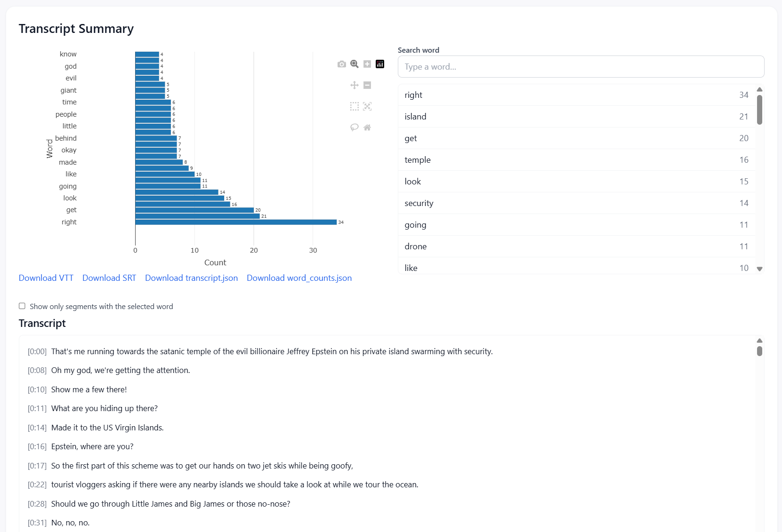Click the transcript scroll-up arrow
The width and height of the screenshot is (782, 532).
pos(759,341)
